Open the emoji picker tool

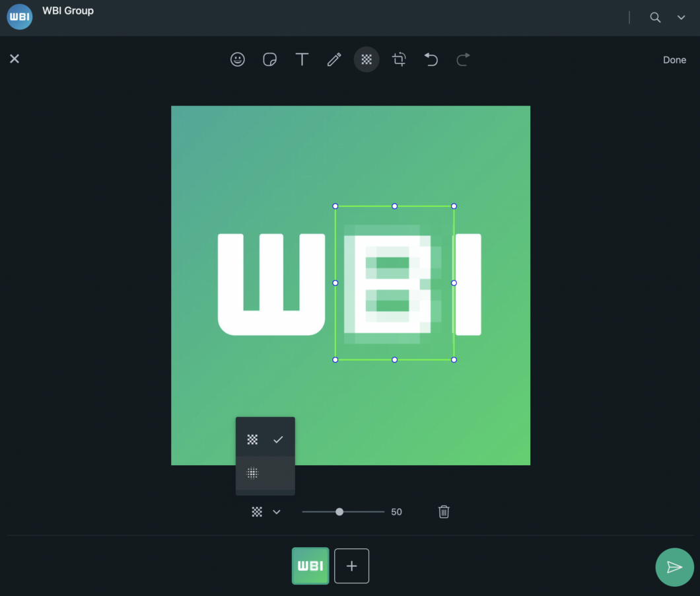click(x=238, y=59)
